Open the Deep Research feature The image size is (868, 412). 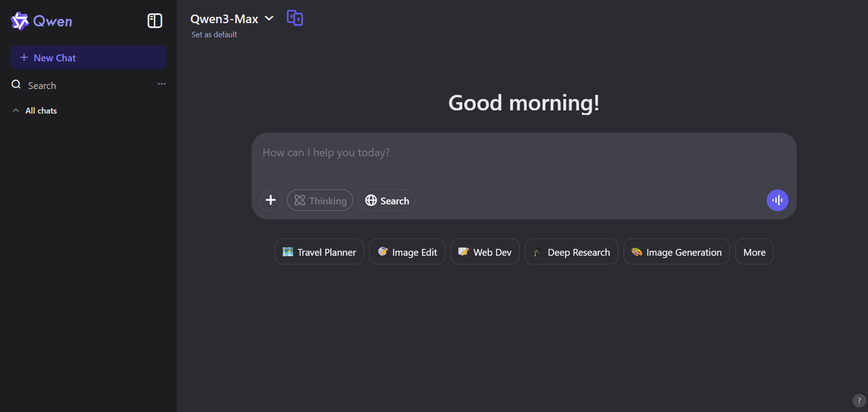tap(571, 252)
